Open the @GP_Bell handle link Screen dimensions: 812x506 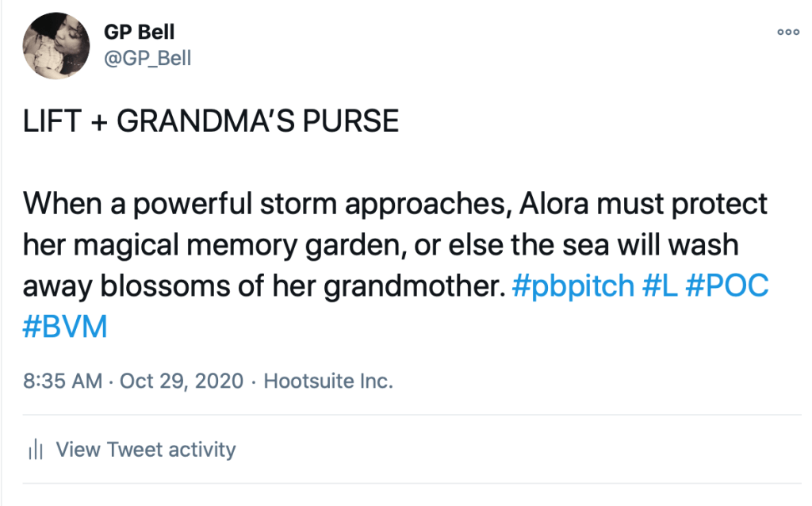147,59
